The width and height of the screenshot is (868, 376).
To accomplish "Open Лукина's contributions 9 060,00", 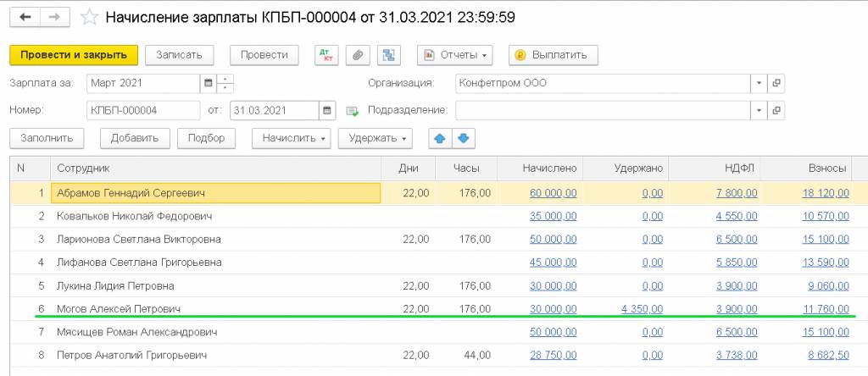I will pyautogui.click(x=828, y=286).
